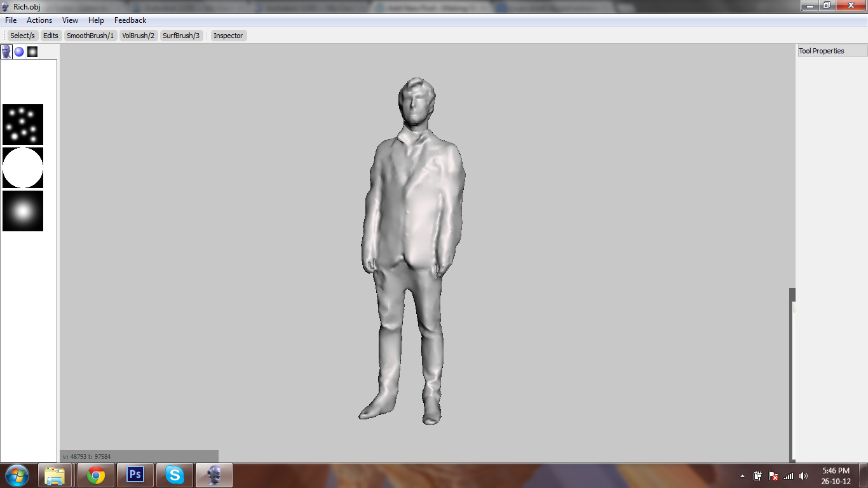This screenshot has height=488, width=868.
Task: Open the File menu
Action: point(11,20)
